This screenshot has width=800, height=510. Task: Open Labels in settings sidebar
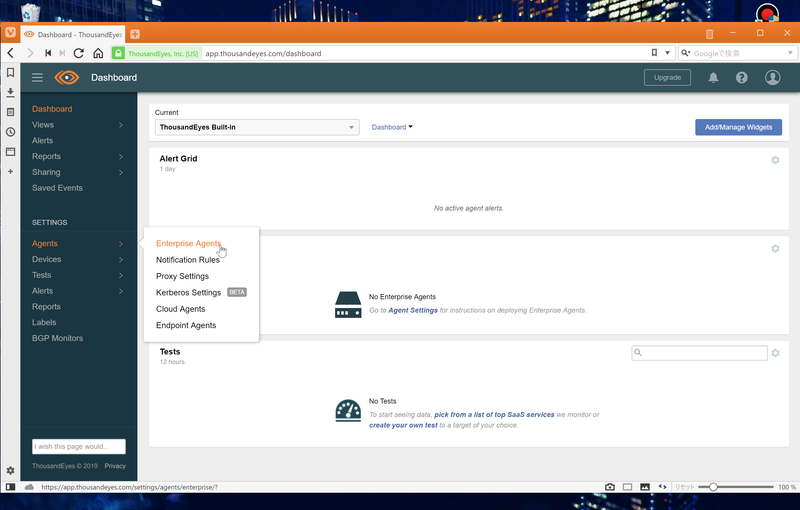pyautogui.click(x=44, y=322)
